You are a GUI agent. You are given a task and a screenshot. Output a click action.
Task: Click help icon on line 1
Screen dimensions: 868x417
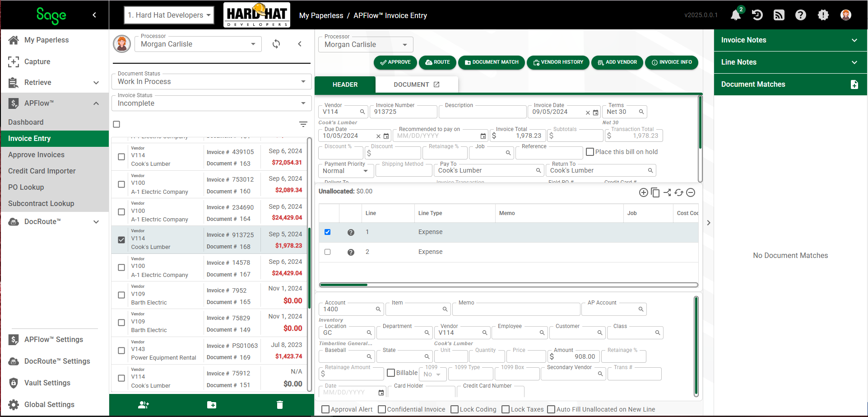(351, 232)
